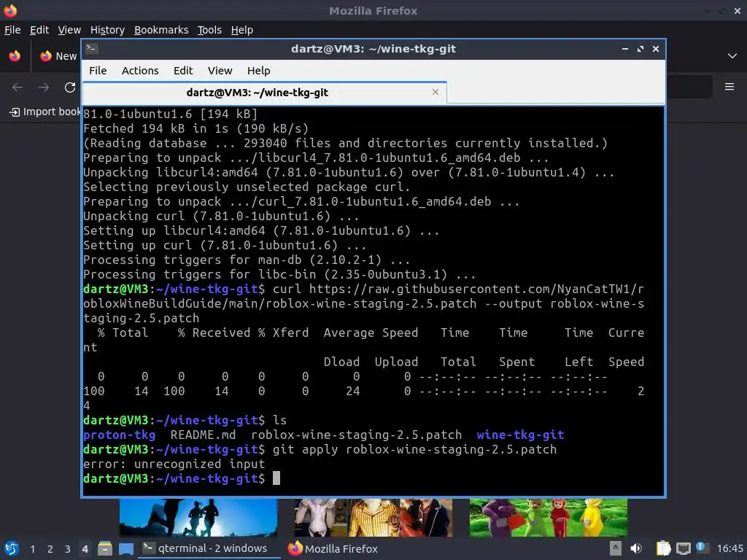
Task: Select the Mozilla Firefox taskbar entry
Action: click(x=333, y=548)
